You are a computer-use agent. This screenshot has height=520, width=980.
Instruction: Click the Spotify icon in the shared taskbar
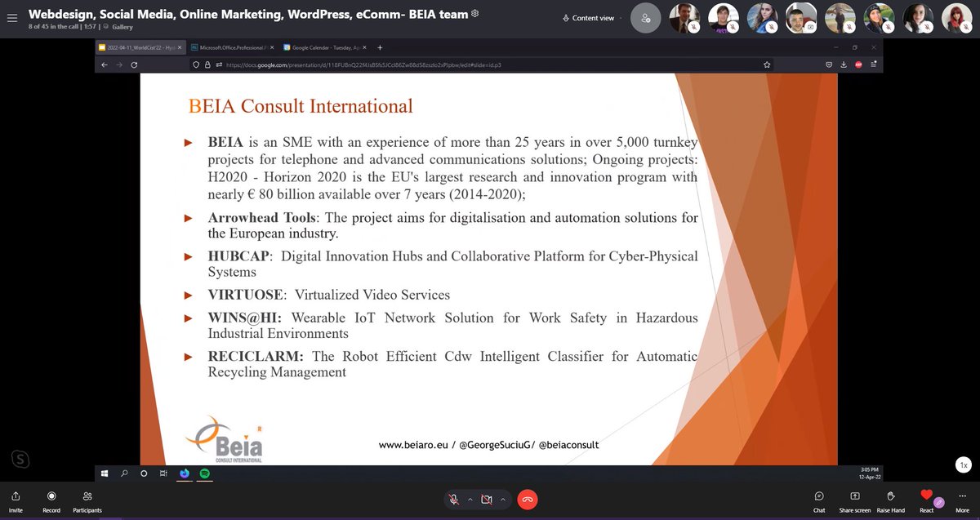204,473
